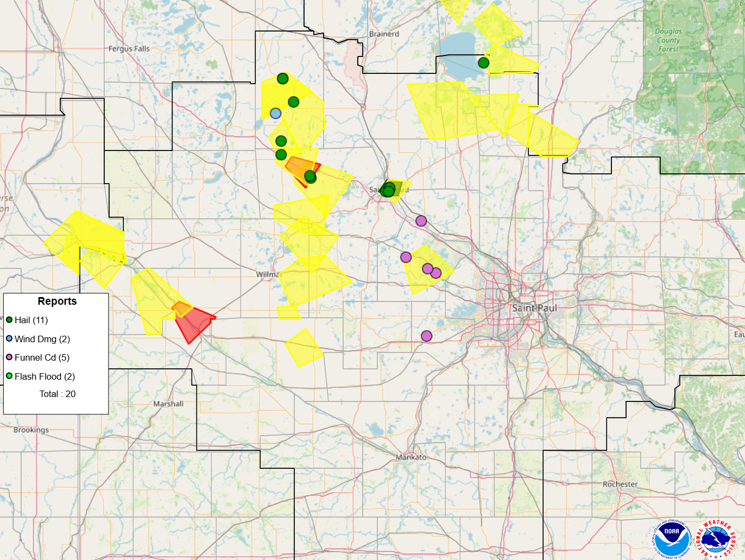Viewport: 745px width, 560px height.
Task: Select the hail marker on Mille Lacs lake's east shore
Action: [x=483, y=63]
